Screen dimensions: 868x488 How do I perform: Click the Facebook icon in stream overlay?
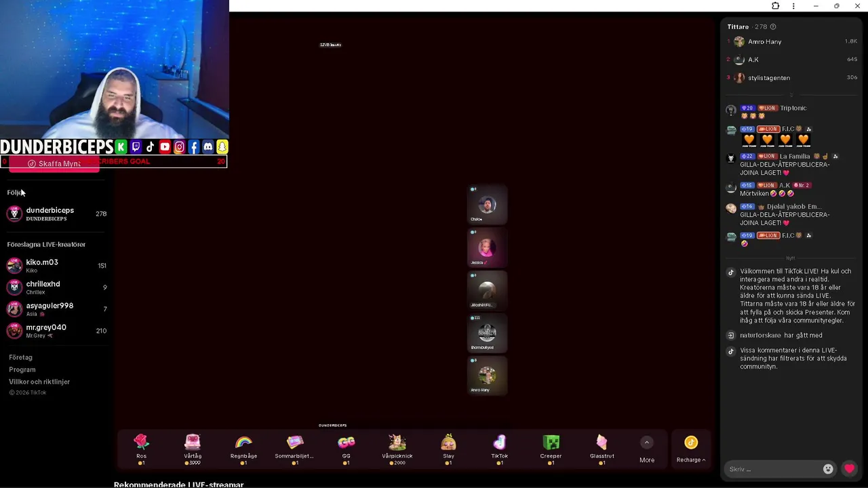193,146
